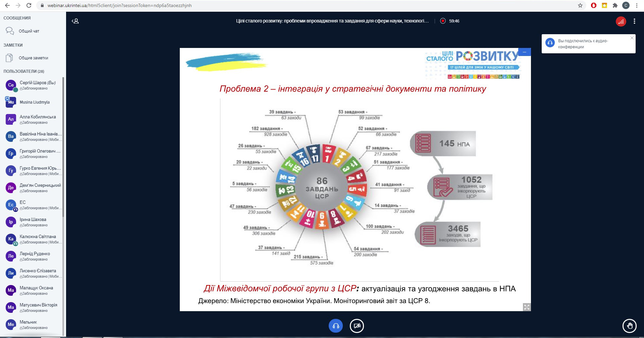Select presenter Musina Liudmyla
This screenshot has height=338, width=644.
coord(33,102)
